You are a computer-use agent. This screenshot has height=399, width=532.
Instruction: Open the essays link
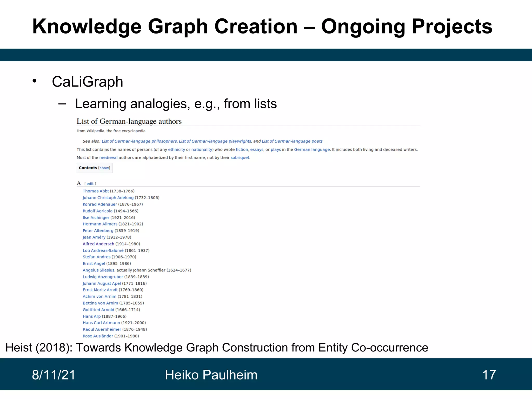coord(257,150)
